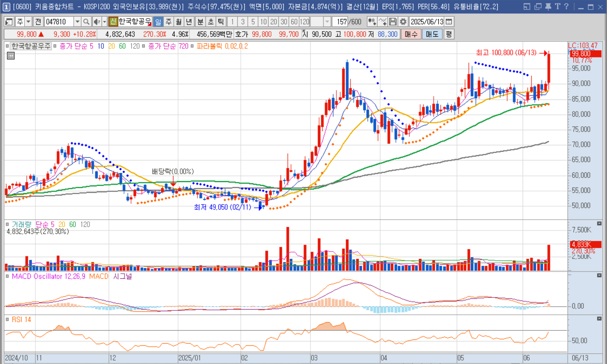The image size is (607, 364).
Task: Open the 주 market type dropdown arrow
Action: point(28,22)
